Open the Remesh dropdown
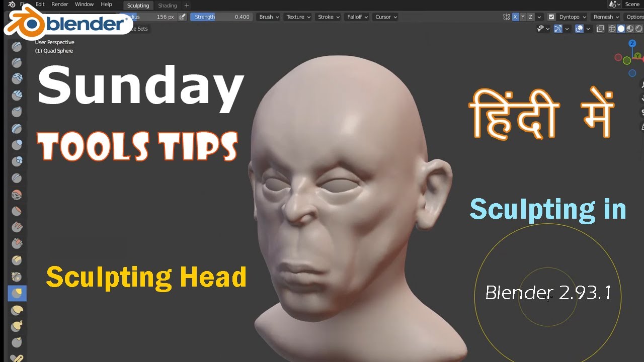This screenshot has height=362, width=644. click(x=606, y=17)
